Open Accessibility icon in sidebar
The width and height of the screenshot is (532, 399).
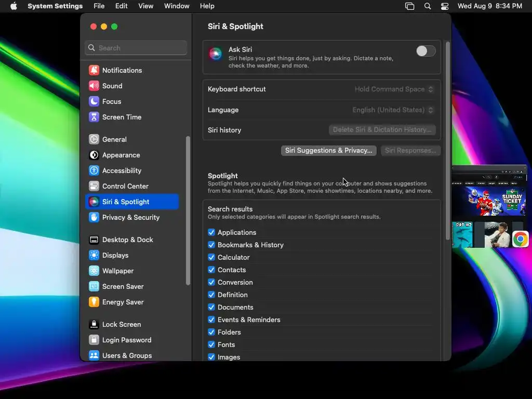click(94, 170)
